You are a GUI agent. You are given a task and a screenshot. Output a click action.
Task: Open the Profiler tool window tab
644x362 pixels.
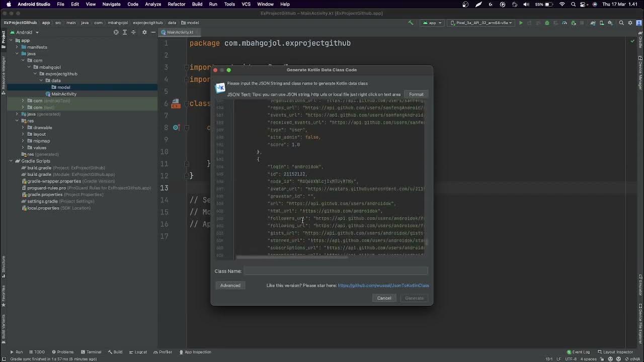coord(163,352)
